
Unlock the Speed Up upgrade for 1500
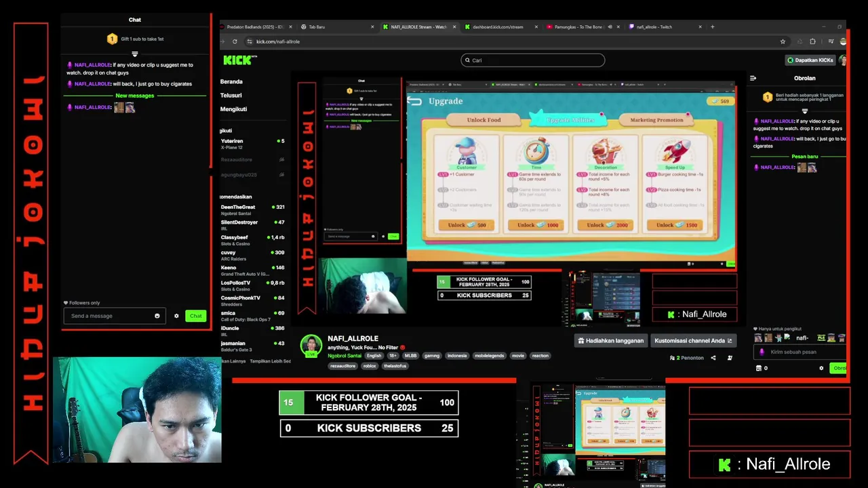point(675,225)
